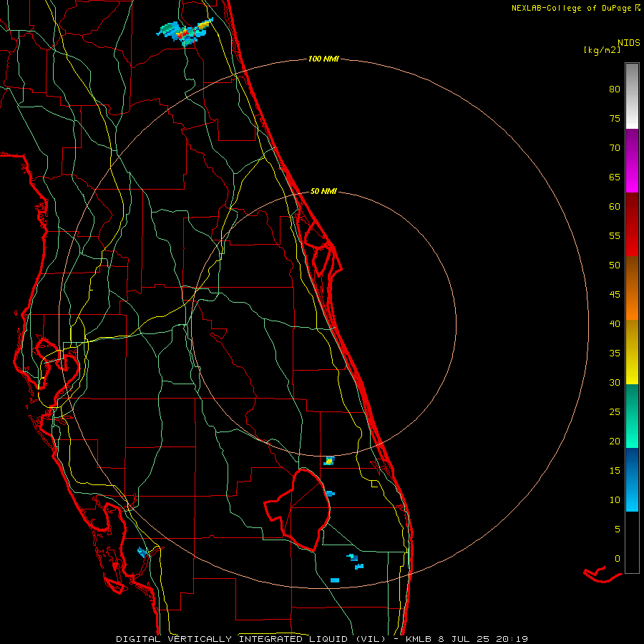Click the 75 value on the color scale
644x644 pixels.
point(615,118)
